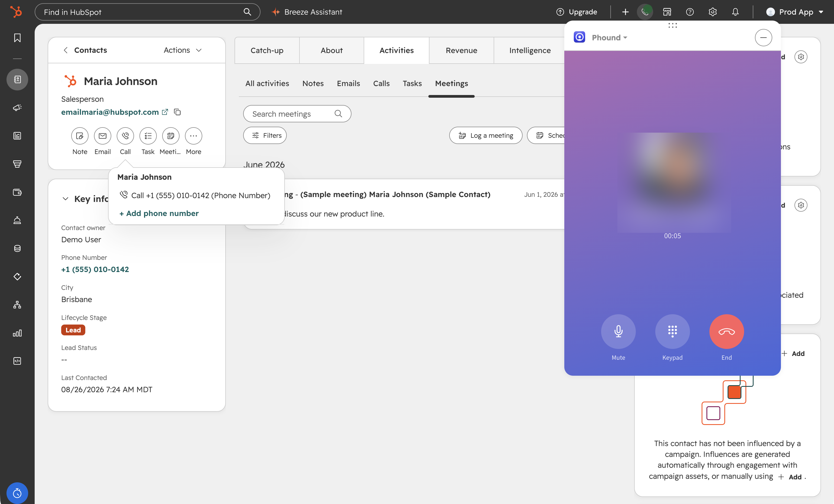Open Settings gear in top bar

(x=712, y=12)
